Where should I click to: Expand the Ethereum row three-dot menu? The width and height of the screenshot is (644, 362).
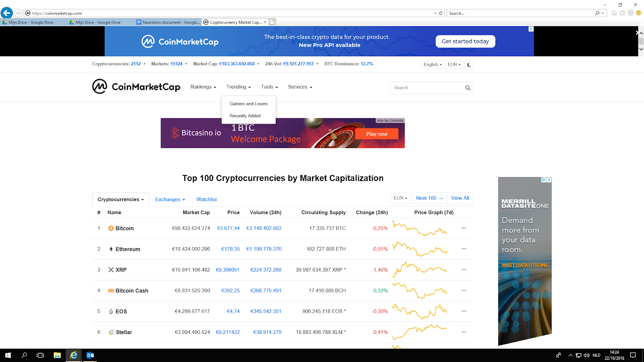[464, 249]
